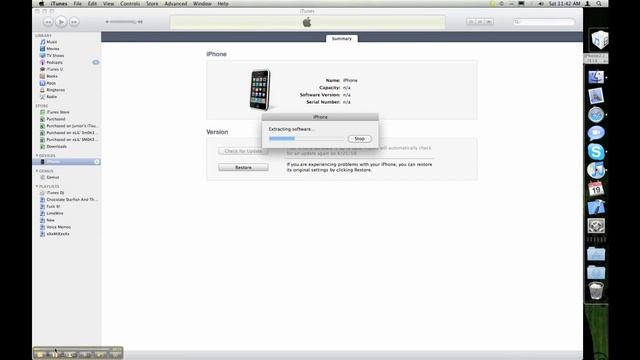Click the Restore button
Screen dimensions: 640x360
click(243, 167)
